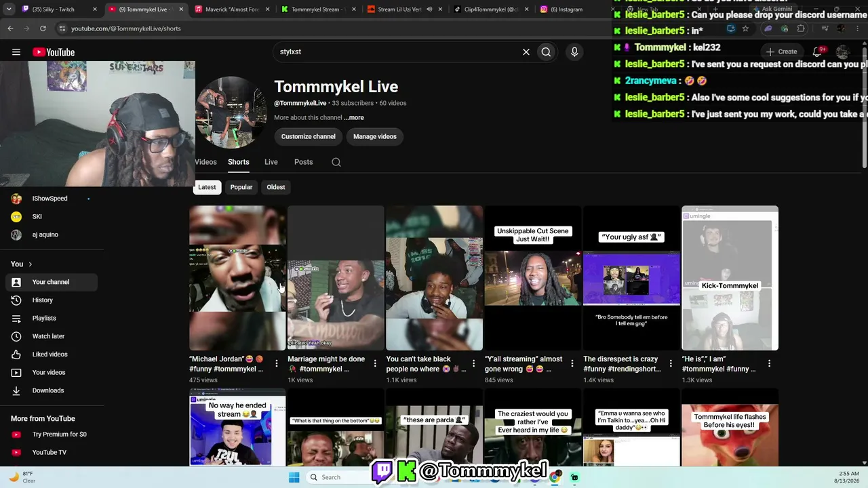Switch to the channel Posts tab
This screenshot has width=868, height=488.
(x=304, y=162)
